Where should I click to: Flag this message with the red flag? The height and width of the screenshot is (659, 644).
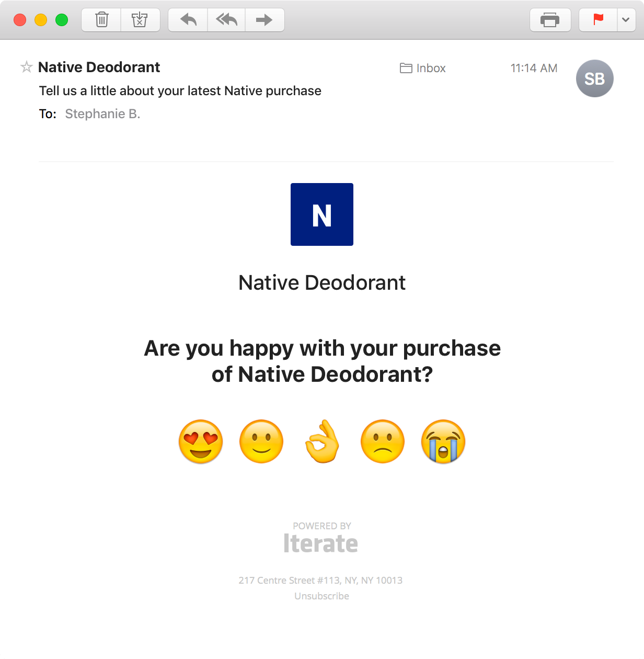click(x=598, y=20)
